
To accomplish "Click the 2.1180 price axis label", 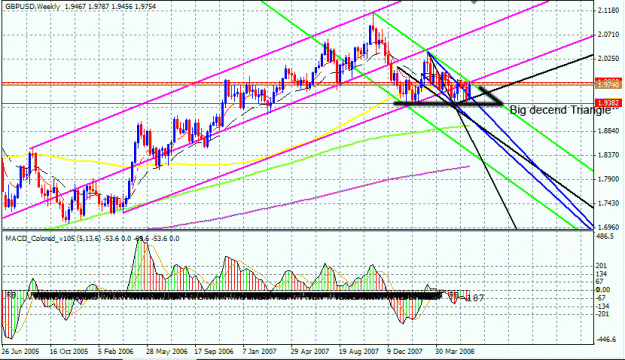I will click(x=608, y=10).
